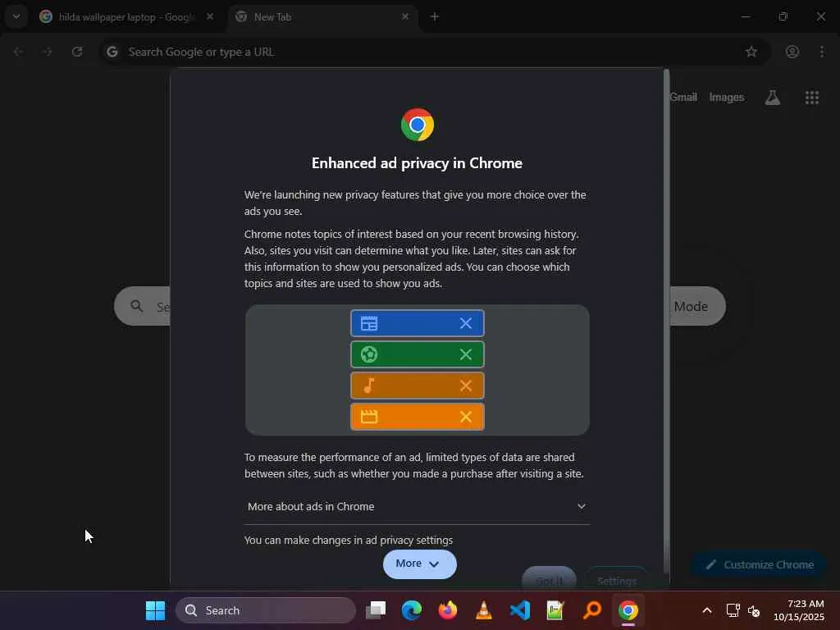Open the muted volume tray icon
Screen dimensions: 840x630
(x=753, y=610)
